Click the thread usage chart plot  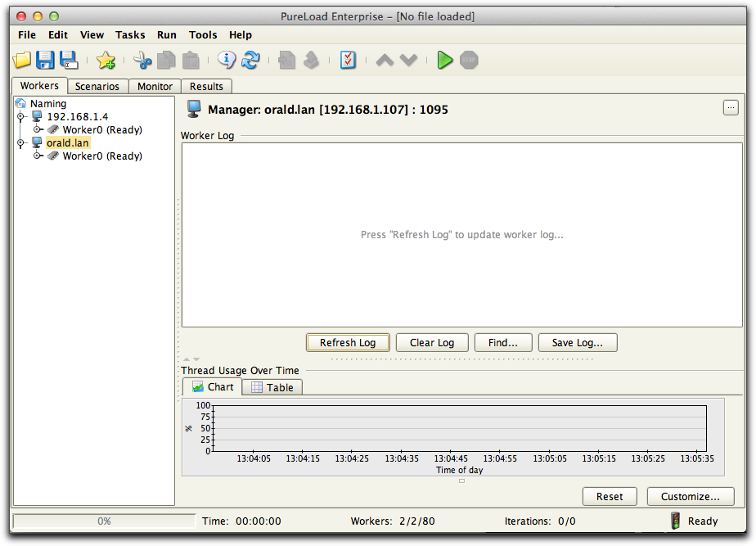point(460,428)
